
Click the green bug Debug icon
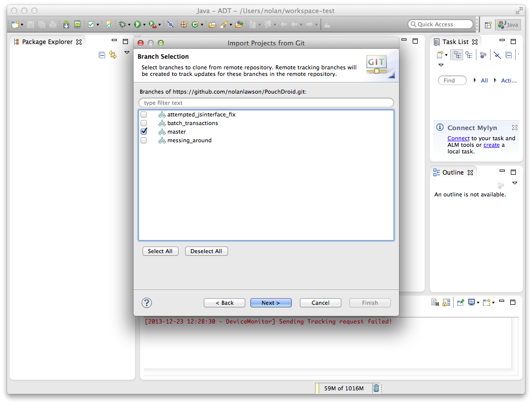pyautogui.click(x=122, y=24)
